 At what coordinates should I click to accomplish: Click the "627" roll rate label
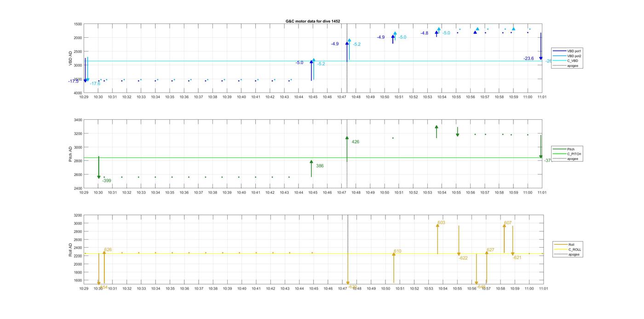(x=490, y=250)
